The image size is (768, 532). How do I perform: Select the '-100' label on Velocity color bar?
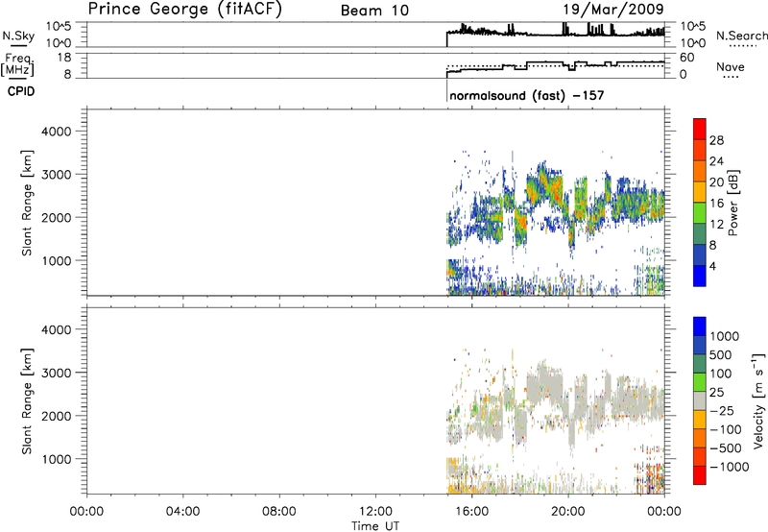(x=726, y=429)
